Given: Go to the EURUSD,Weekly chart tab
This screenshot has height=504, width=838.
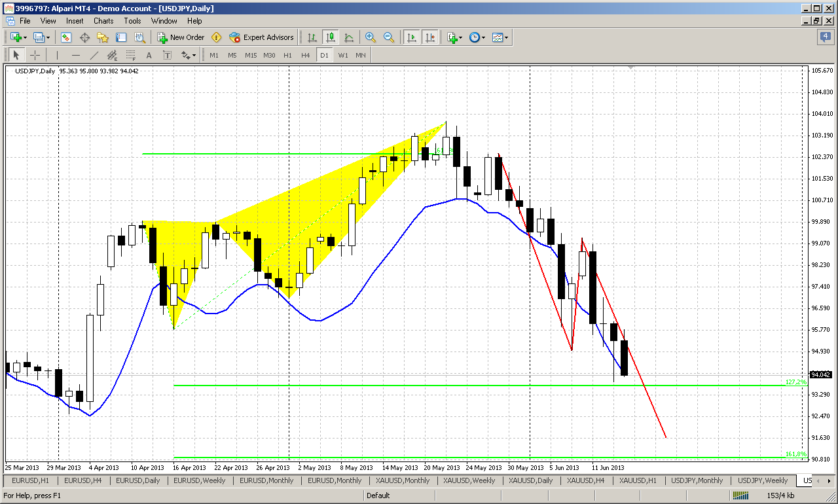Looking at the screenshot, I should pos(199,481).
